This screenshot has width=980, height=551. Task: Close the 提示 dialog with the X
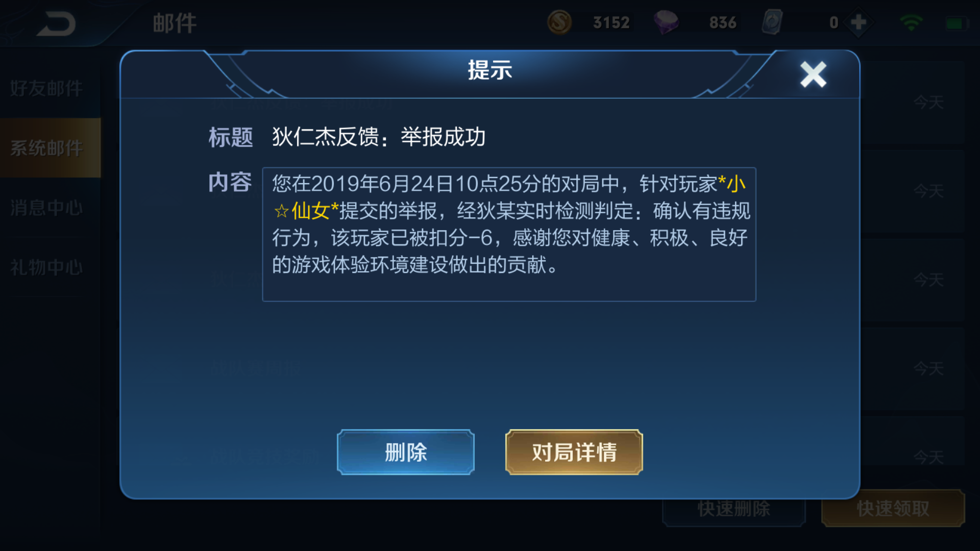pos(813,74)
